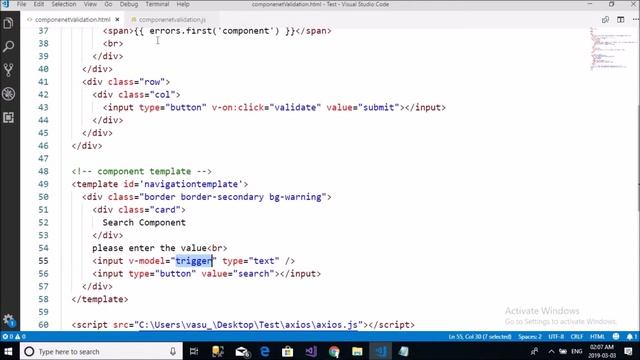The width and height of the screenshot is (640, 360).
Task: Open the View menu
Action: click(90, 4)
